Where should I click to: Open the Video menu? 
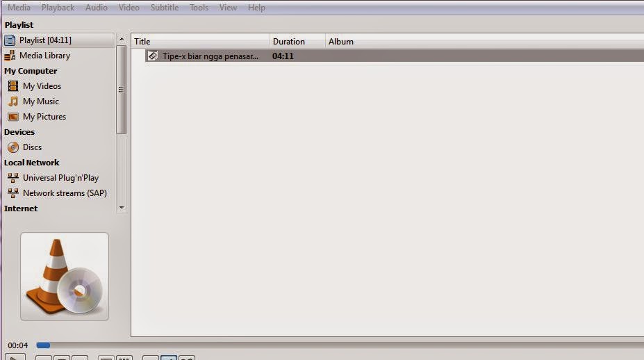click(129, 8)
